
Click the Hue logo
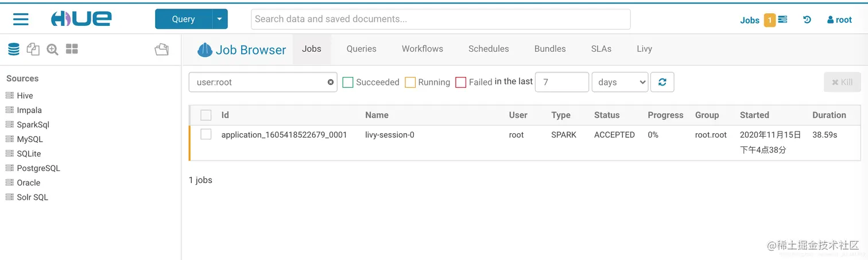(x=81, y=19)
